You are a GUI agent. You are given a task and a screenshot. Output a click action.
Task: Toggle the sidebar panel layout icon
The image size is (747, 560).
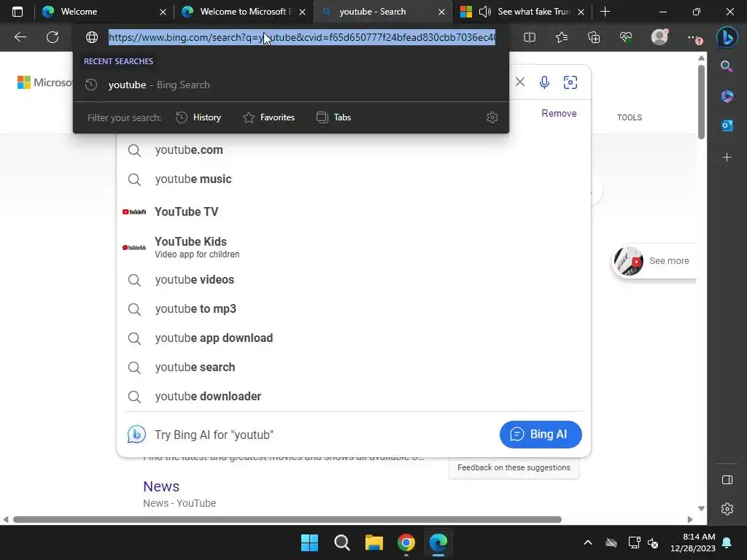727,480
